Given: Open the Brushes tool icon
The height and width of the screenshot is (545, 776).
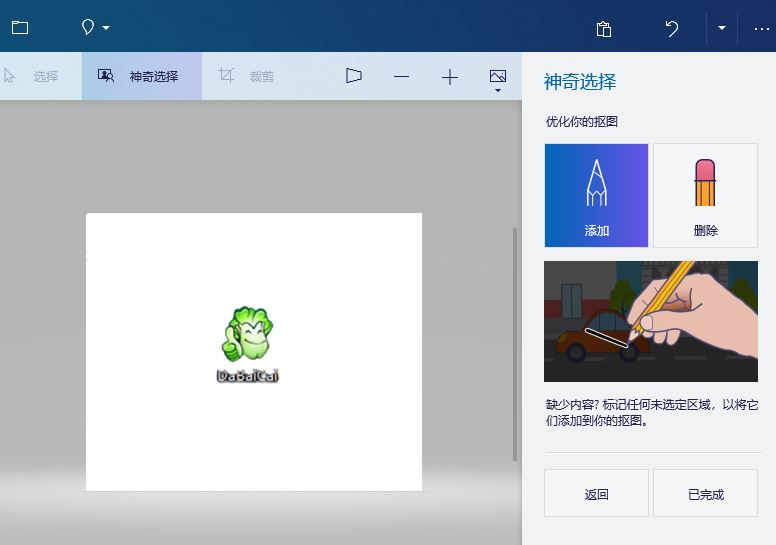Looking at the screenshot, I should tap(88, 27).
